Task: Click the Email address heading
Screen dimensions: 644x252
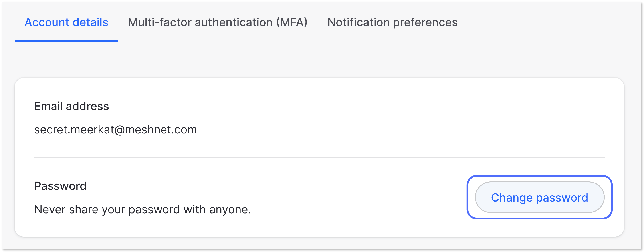Action: [x=71, y=106]
